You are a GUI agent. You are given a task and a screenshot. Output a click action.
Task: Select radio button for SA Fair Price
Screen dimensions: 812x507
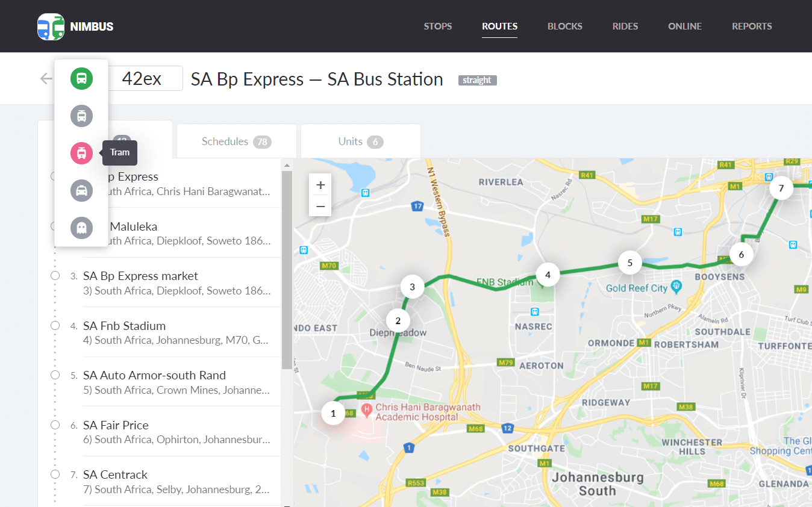tap(55, 425)
